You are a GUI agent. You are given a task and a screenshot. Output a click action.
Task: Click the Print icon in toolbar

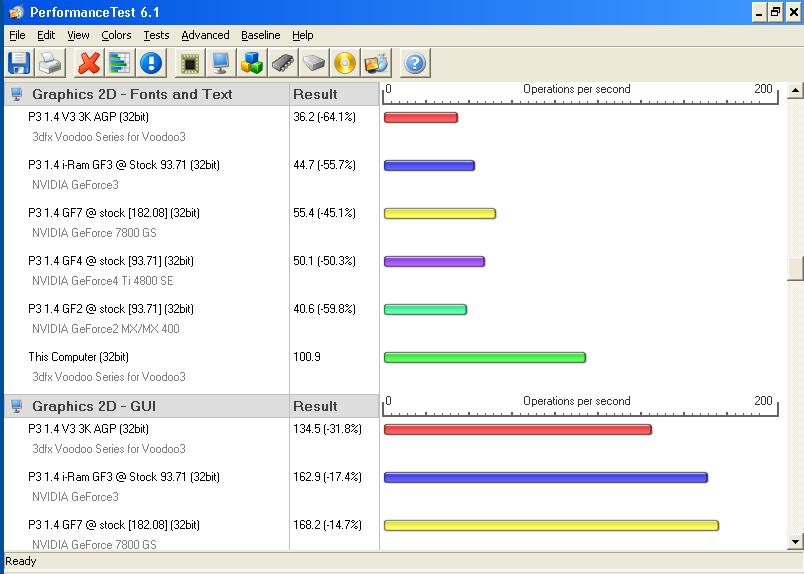coord(51,64)
